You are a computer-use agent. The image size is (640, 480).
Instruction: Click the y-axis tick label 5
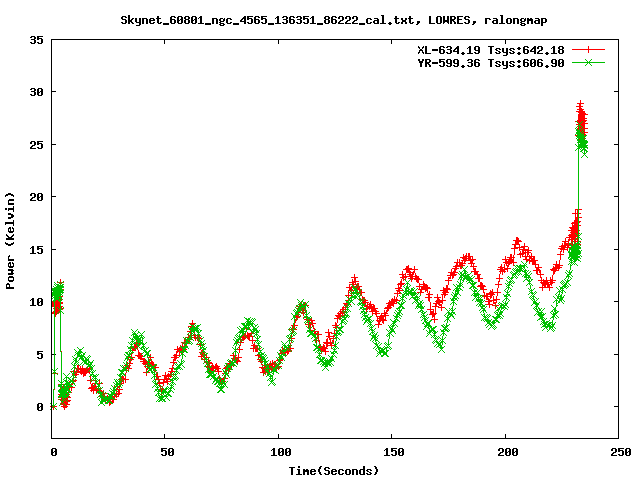[40, 355]
